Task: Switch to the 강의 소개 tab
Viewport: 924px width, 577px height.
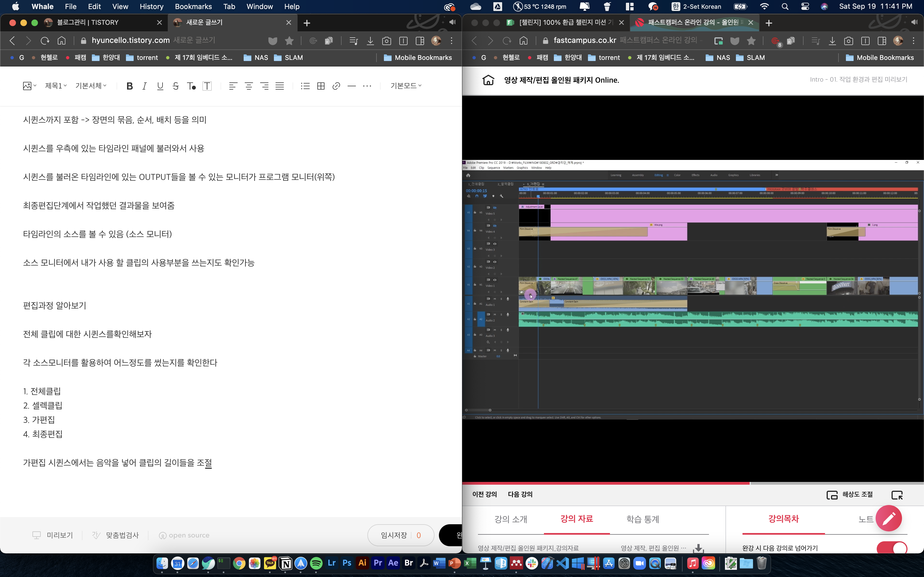Action: (510, 519)
